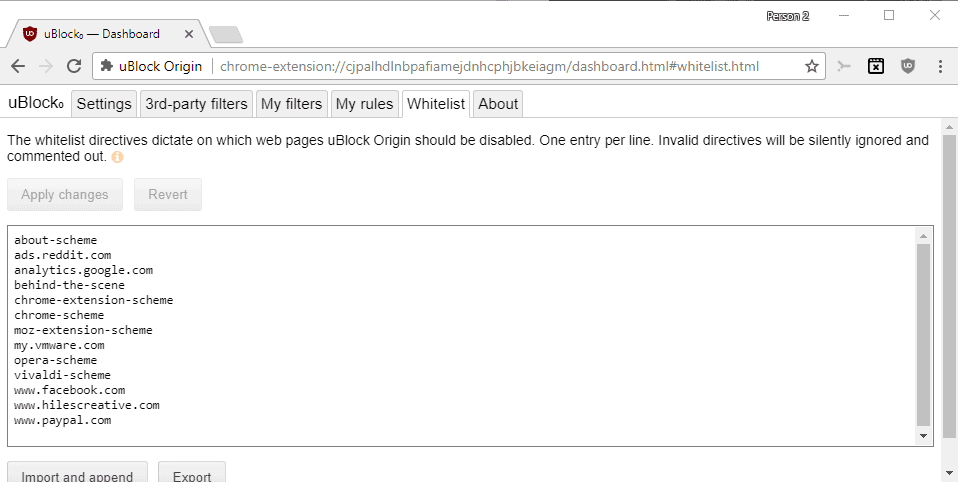Open a new browser tab
The image size is (958, 482).
click(x=225, y=35)
